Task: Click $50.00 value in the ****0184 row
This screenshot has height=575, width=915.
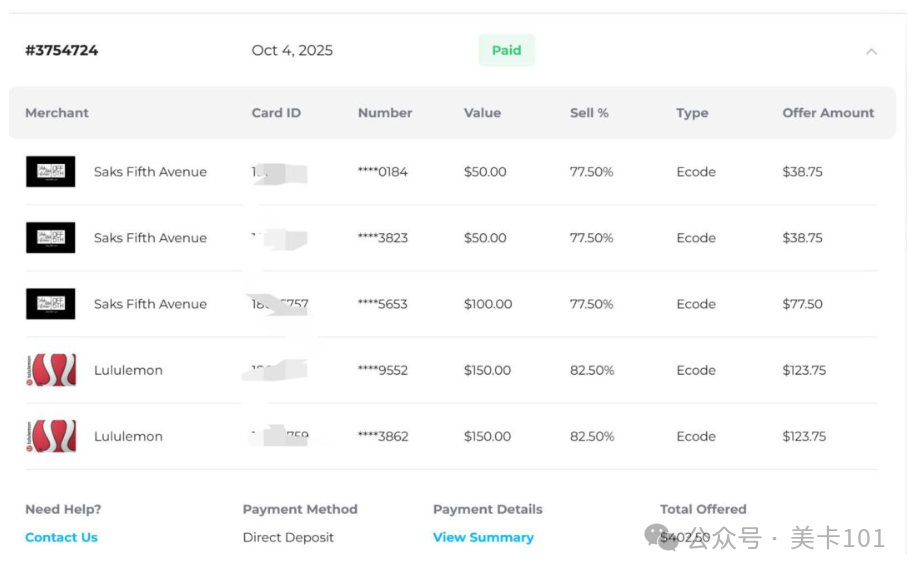Action: coord(485,172)
